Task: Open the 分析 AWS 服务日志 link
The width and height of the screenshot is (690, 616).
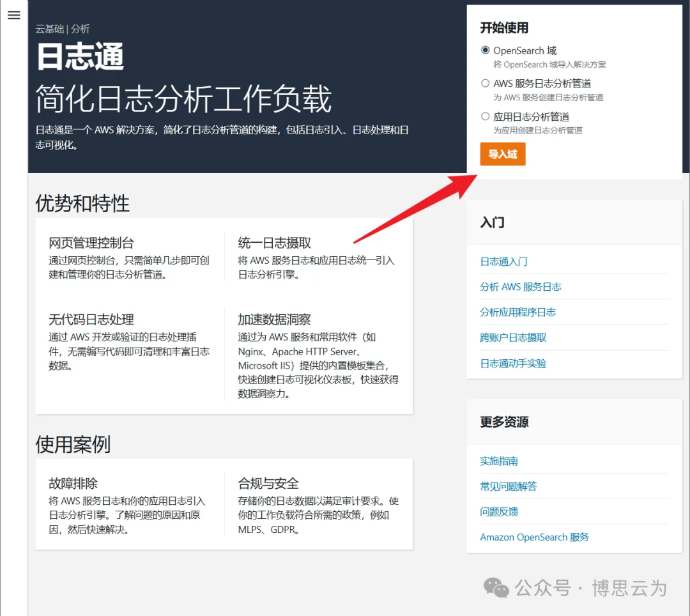Action: click(x=521, y=287)
